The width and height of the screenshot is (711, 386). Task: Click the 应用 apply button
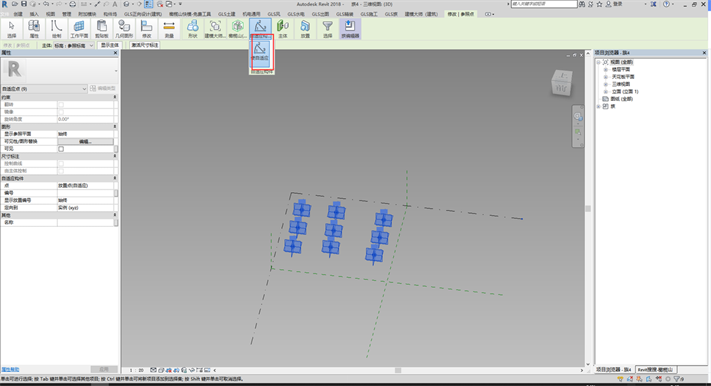click(x=104, y=370)
